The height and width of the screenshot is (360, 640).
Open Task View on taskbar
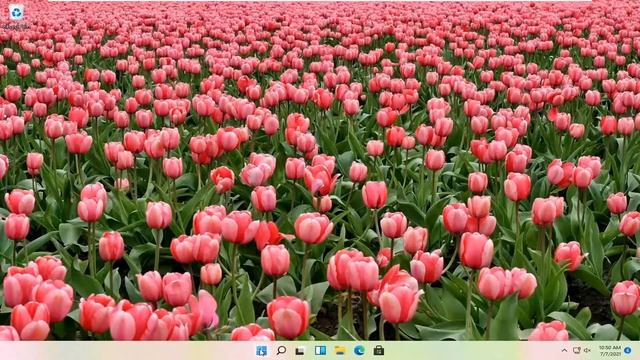click(x=300, y=351)
